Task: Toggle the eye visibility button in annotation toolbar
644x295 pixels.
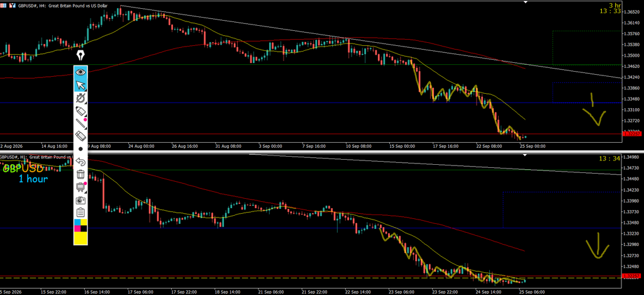Action: click(x=80, y=72)
